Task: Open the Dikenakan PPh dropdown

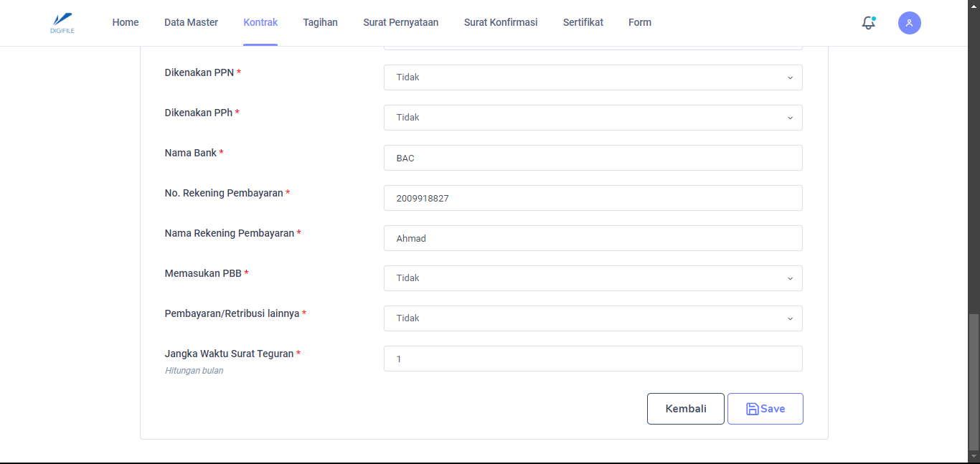Action: 593,118
